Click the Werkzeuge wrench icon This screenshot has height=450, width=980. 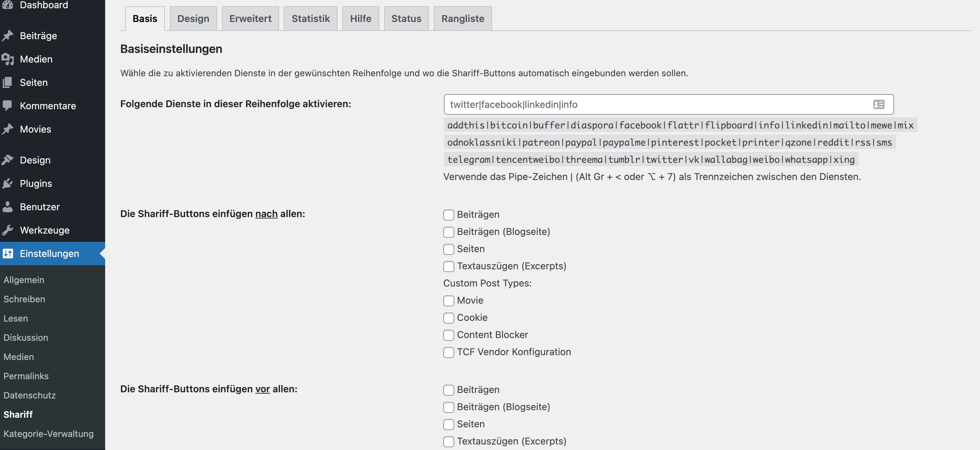click(8, 230)
